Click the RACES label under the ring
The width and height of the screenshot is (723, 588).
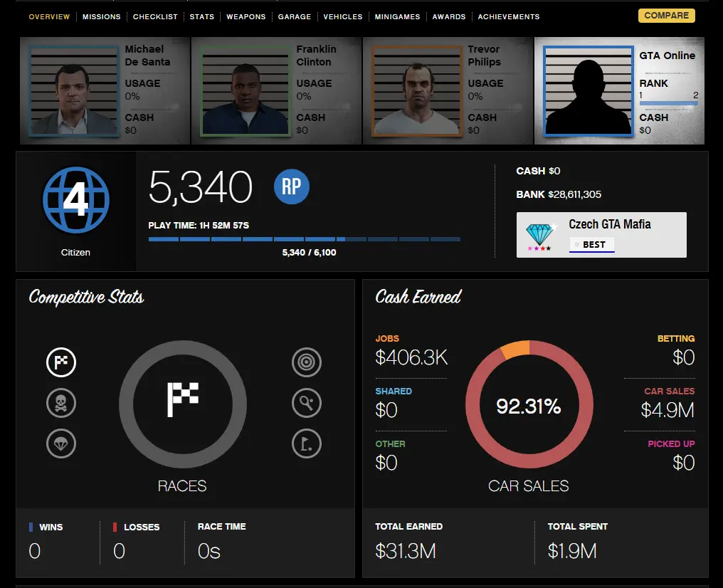pyautogui.click(x=182, y=485)
